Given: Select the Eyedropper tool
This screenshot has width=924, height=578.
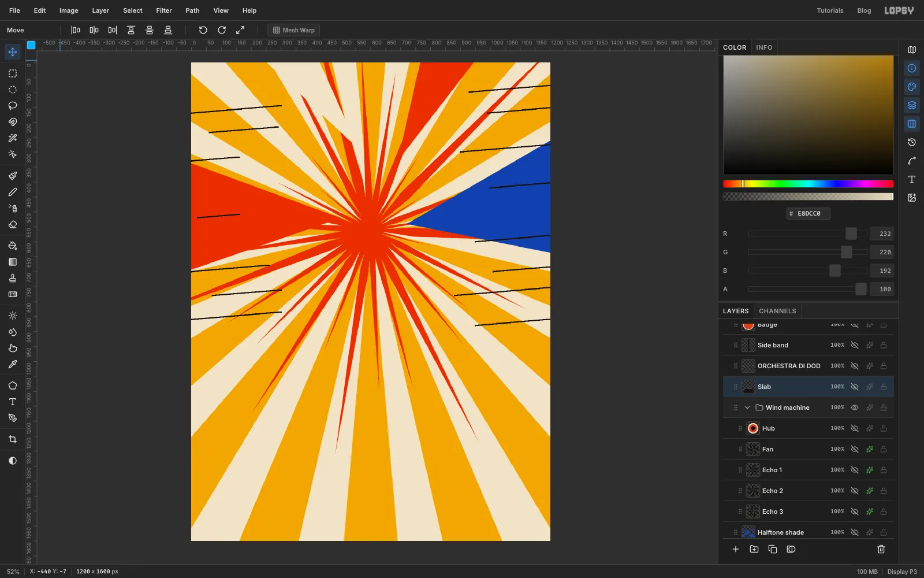Looking at the screenshot, I should (13, 364).
